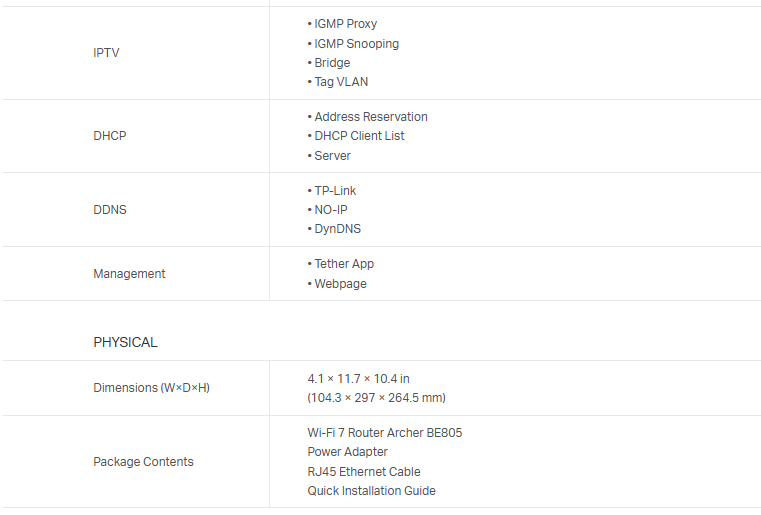Click the DHCP row label

[x=110, y=136]
